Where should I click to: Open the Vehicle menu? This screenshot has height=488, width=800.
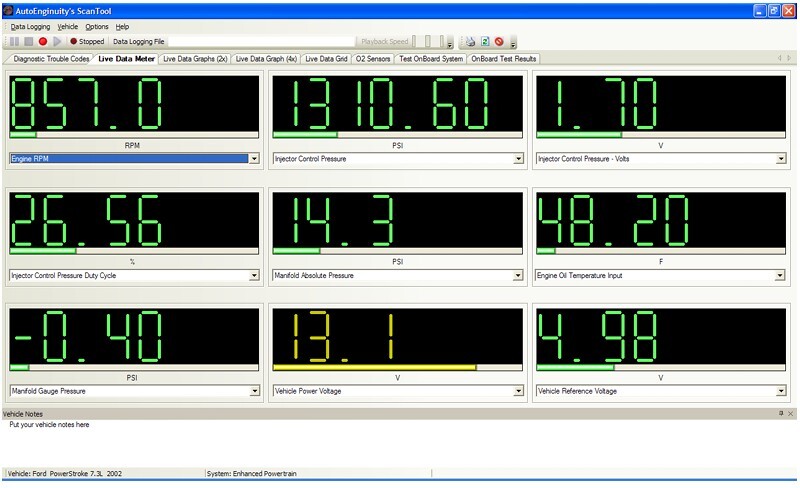(x=68, y=26)
